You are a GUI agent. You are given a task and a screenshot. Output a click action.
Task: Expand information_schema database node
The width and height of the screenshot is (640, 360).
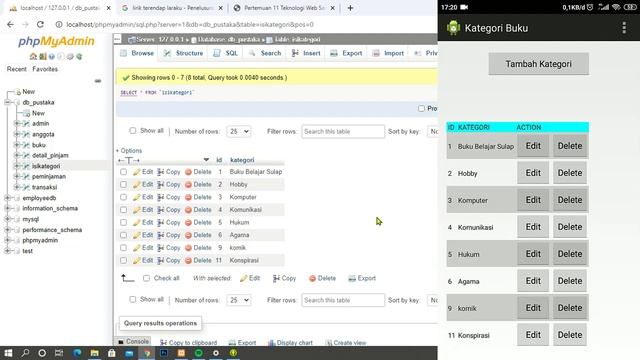[7, 209]
